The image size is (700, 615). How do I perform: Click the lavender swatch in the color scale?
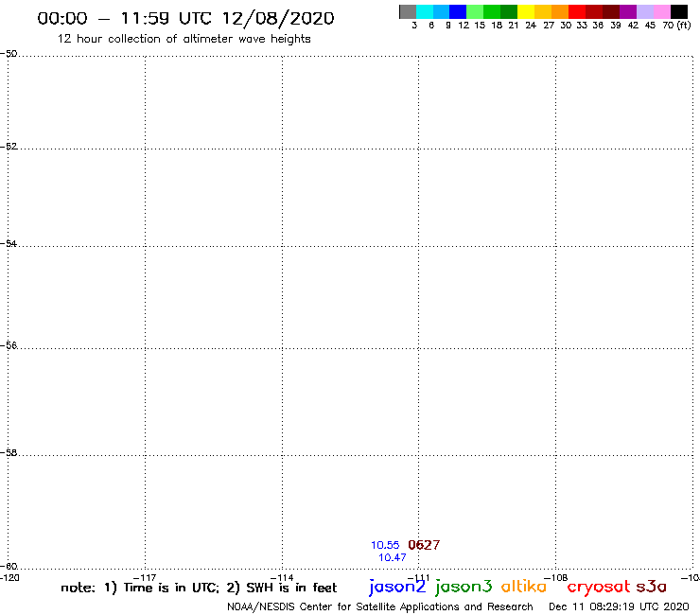[x=644, y=11]
